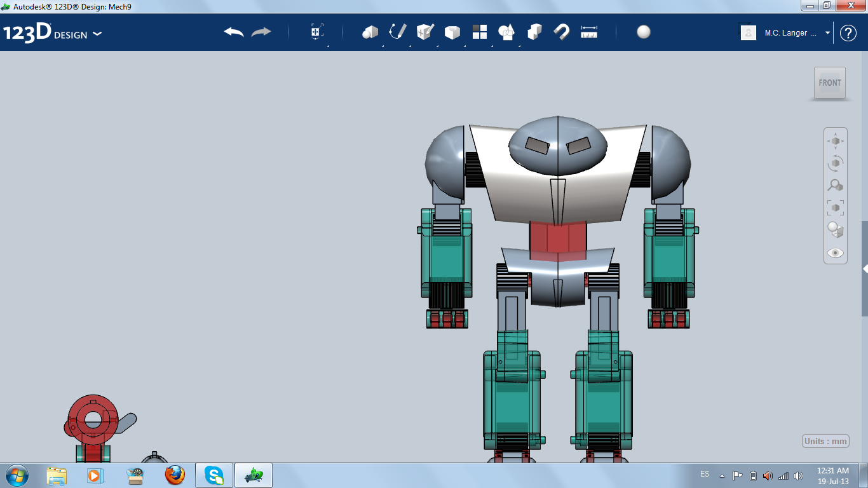This screenshot has height=488, width=868.
Task: Expand the right side panel arrow
Action: click(865, 269)
